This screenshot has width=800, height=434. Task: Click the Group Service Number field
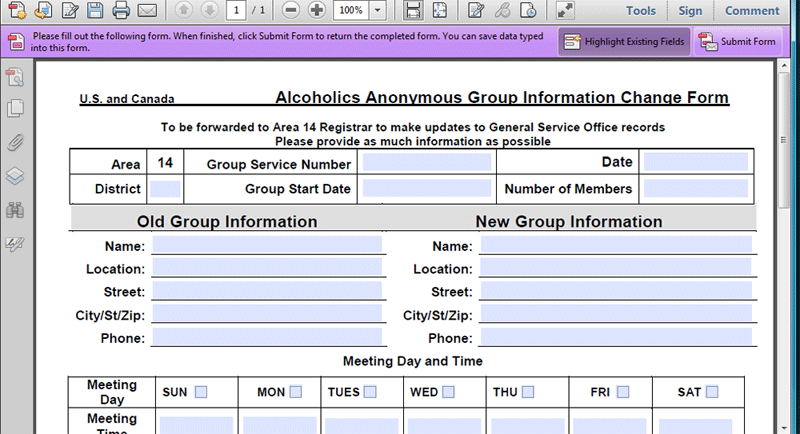427,162
